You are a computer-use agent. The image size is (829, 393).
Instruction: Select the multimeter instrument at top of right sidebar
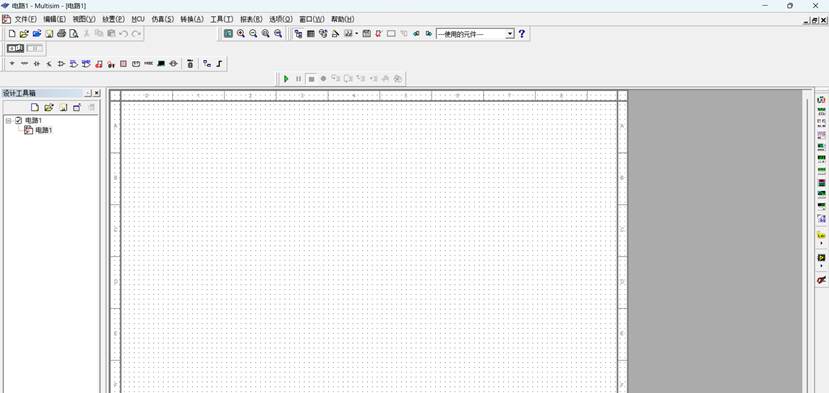coord(822,99)
